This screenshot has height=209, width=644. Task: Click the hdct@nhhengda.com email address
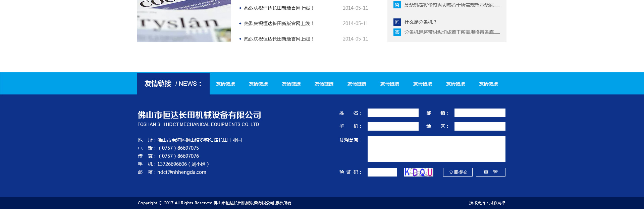coord(181,172)
